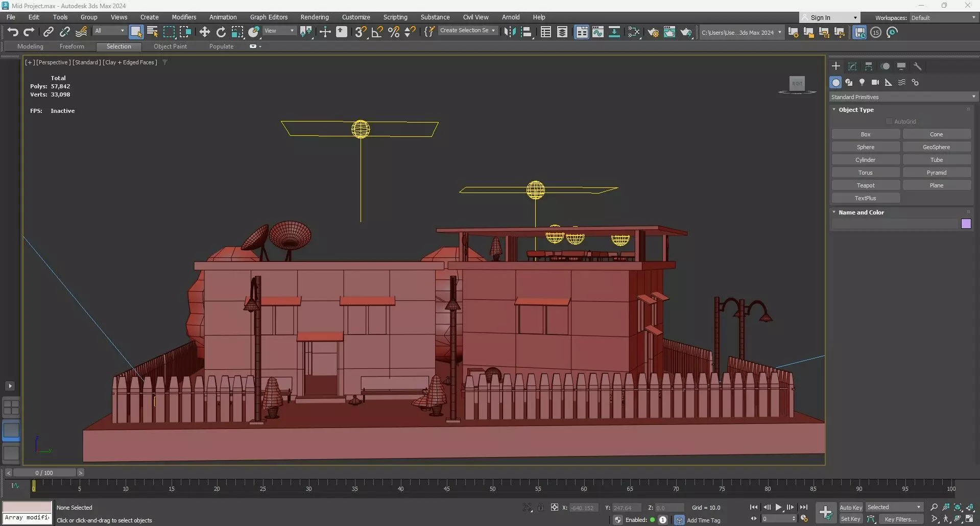Open the Scripting menu
Viewport: 980px width, 526px height.
pos(395,17)
